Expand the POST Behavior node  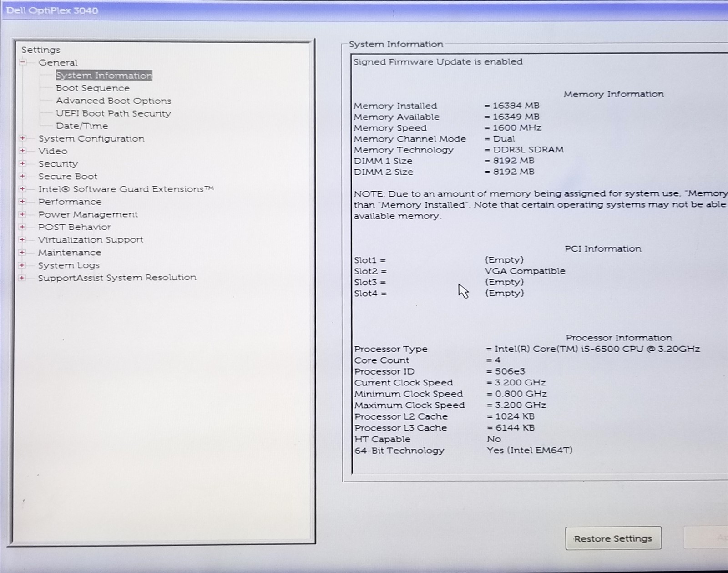coord(22,227)
